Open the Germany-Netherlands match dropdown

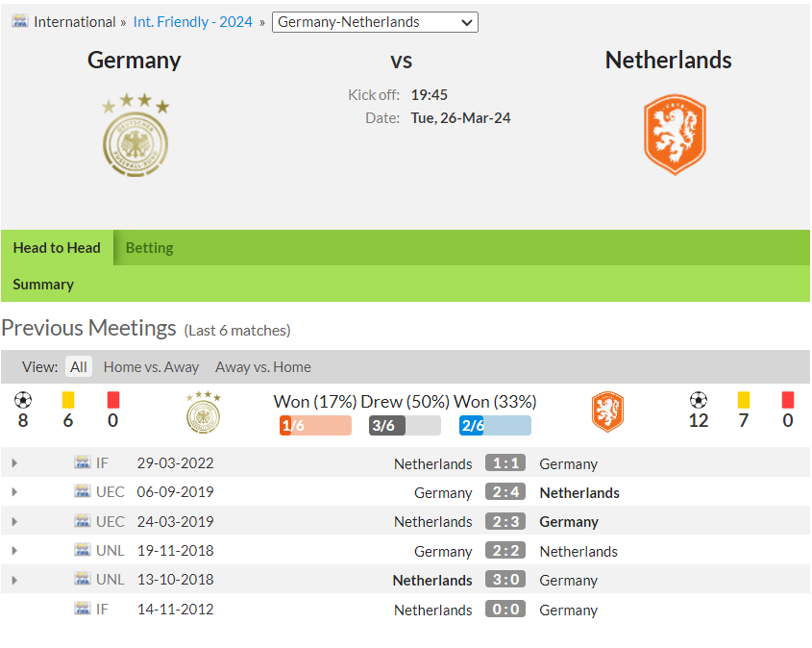(375, 22)
